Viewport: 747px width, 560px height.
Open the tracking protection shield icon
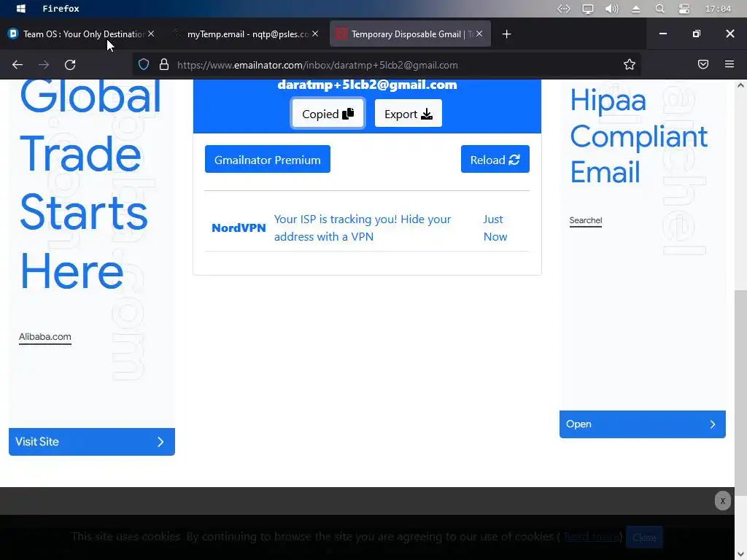tap(144, 65)
